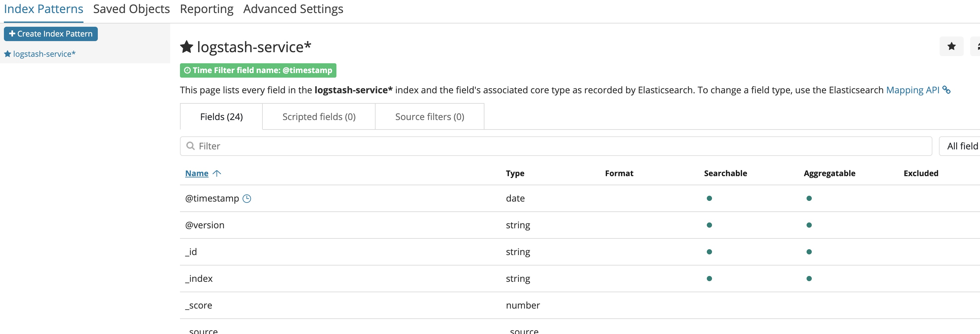Open the Index Patterns tab

(43, 9)
